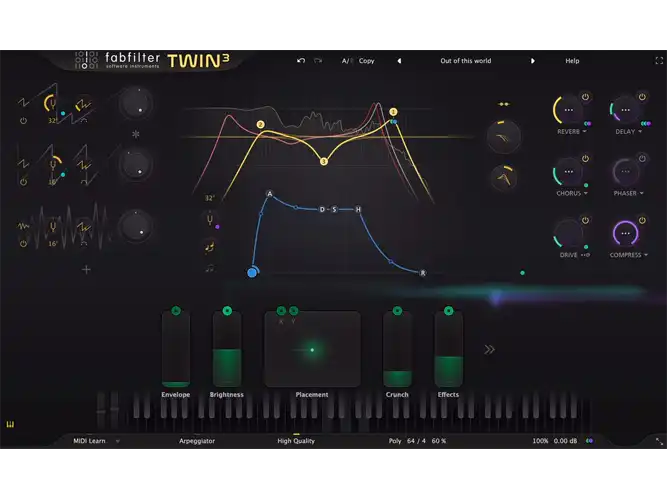Open the Help menu
The width and height of the screenshot is (667, 500).
pyautogui.click(x=572, y=61)
